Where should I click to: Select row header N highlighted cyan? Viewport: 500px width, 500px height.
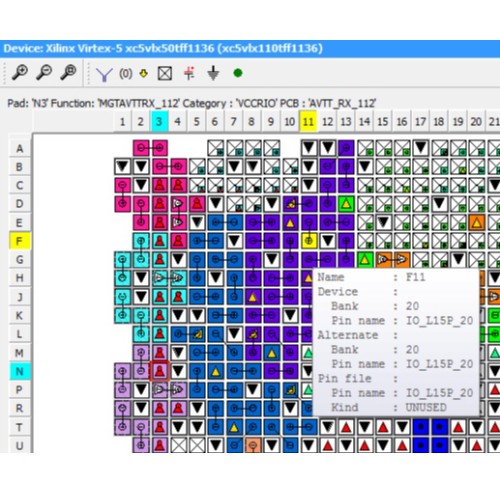click(x=19, y=371)
